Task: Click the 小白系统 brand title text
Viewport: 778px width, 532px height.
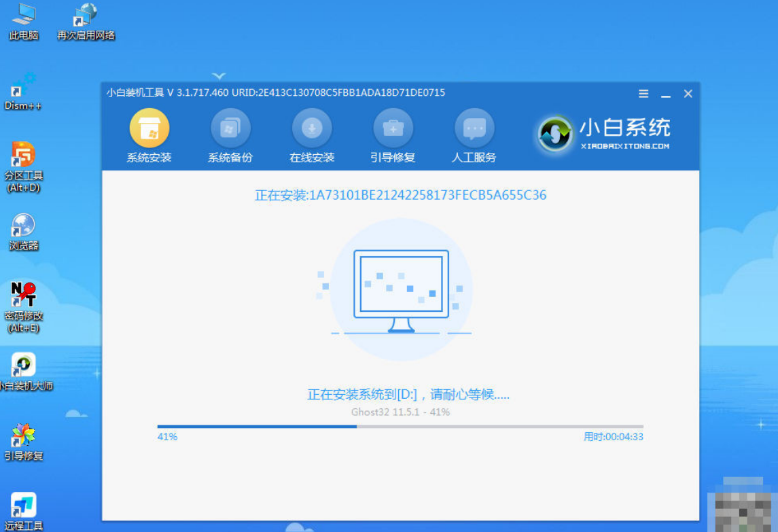Action: pyautogui.click(x=625, y=128)
